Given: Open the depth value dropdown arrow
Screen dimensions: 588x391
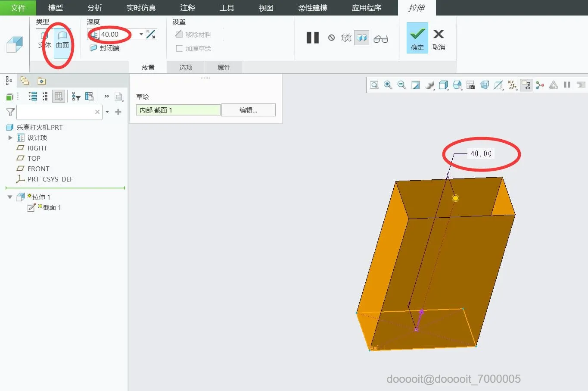Looking at the screenshot, I should pyautogui.click(x=141, y=34).
